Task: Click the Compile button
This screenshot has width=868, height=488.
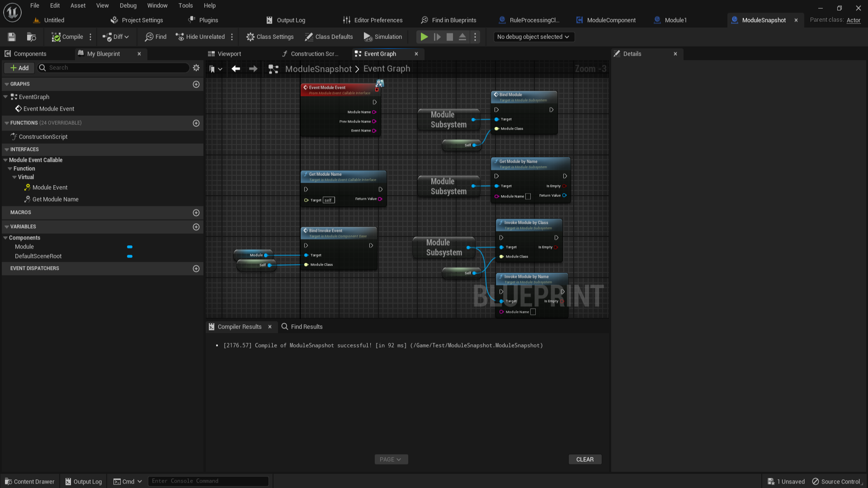Action: [67, 37]
